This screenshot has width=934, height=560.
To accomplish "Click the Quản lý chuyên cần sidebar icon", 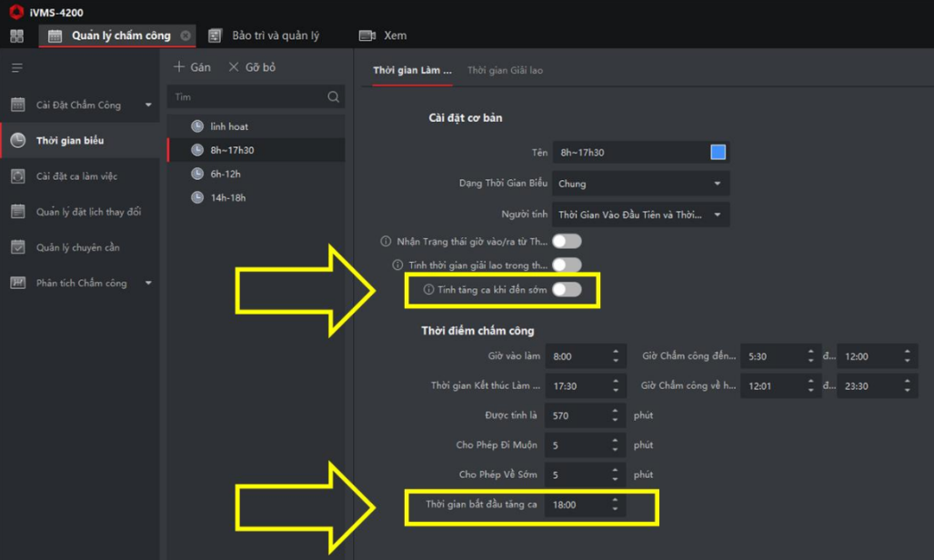I will click(17, 247).
